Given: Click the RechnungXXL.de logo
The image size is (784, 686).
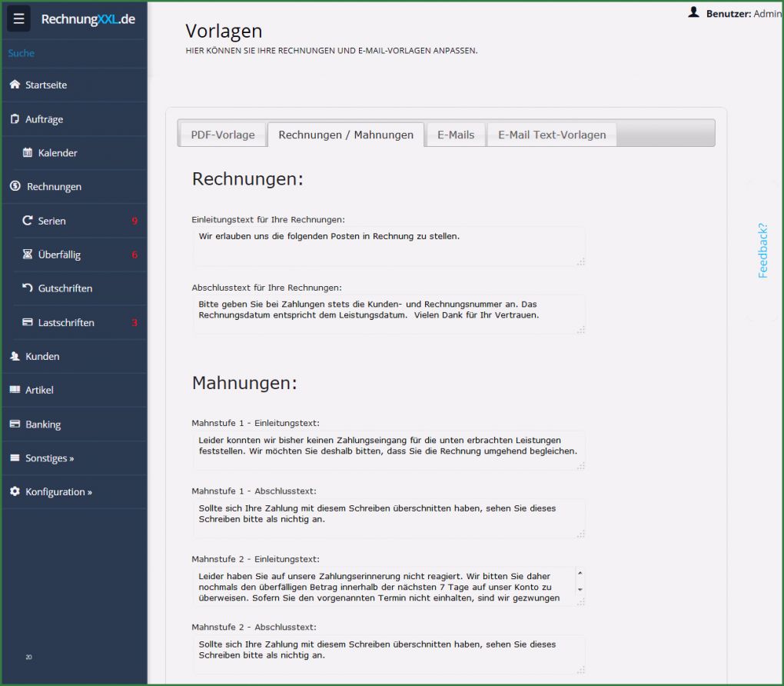Looking at the screenshot, I should coord(88,19).
